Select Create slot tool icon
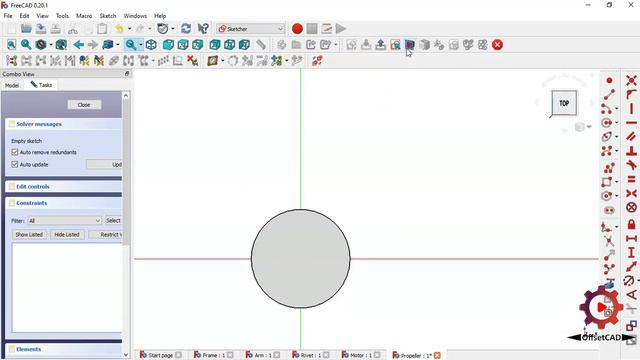Screen dimensions: 640x360 coord(609,210)
